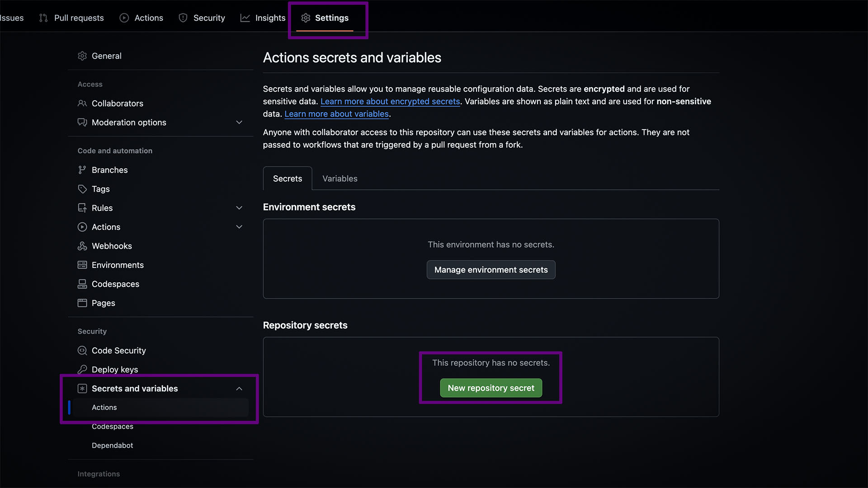The image size is (868, 488).
Task: Click the Collaborators icon
Action: (82, 103)
